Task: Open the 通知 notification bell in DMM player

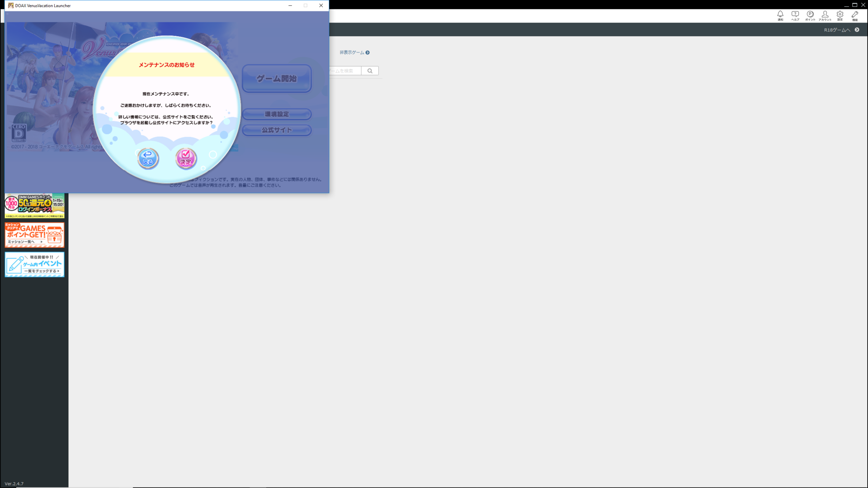Action: point(780,16)
